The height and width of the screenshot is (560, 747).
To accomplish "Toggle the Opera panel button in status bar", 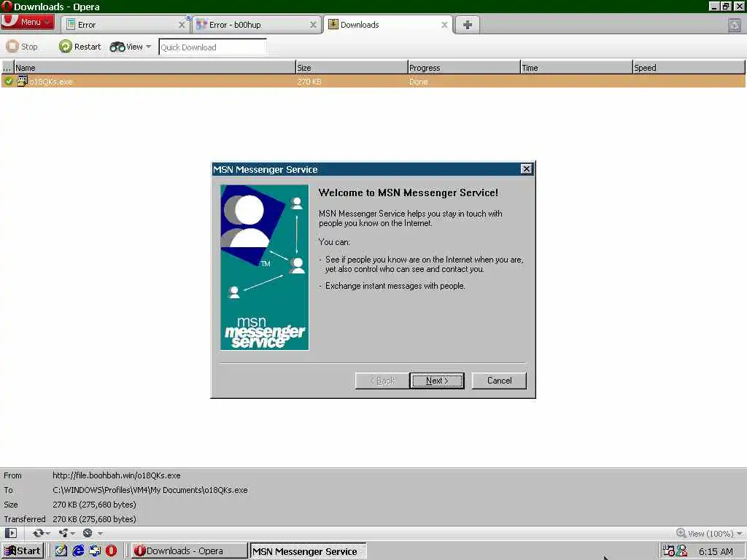I will 10,533.
